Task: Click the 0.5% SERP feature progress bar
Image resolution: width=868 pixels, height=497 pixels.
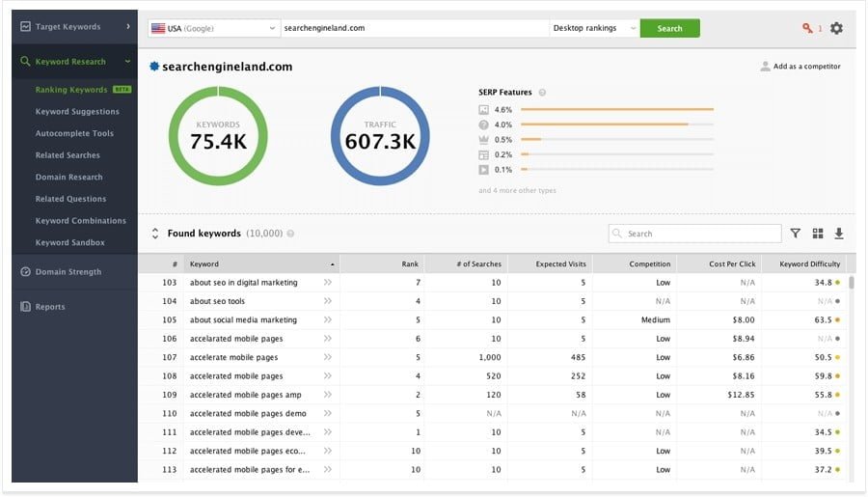Action: (x=617, y=140)
